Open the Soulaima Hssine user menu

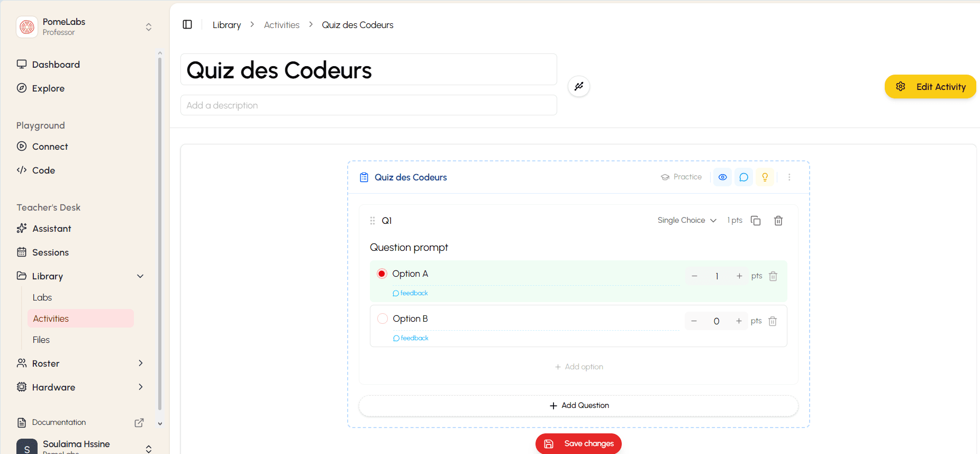tap(85, 446)
